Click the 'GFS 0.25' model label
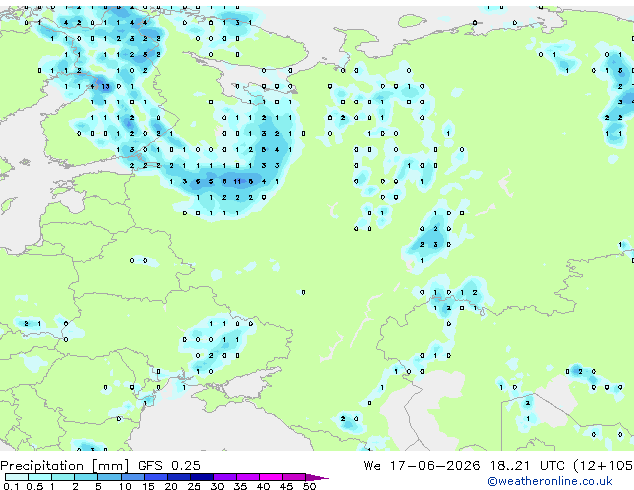 coord(169,465)
